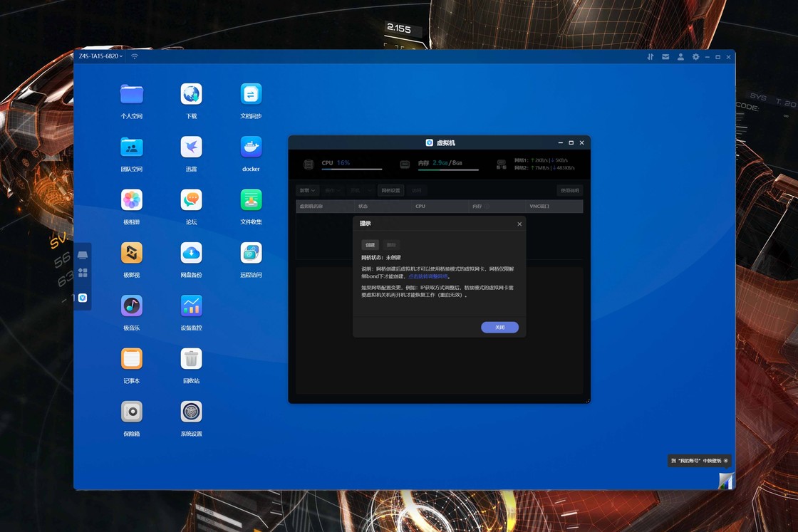Select the virtual machine icon in left dock
798x532 pixels.
[x=83, y=298]
